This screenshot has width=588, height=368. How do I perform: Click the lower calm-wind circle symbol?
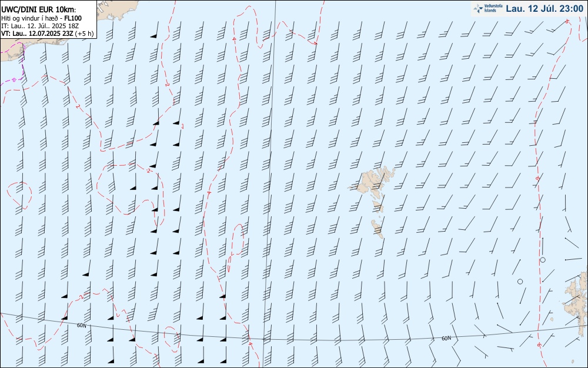(520, 282)
